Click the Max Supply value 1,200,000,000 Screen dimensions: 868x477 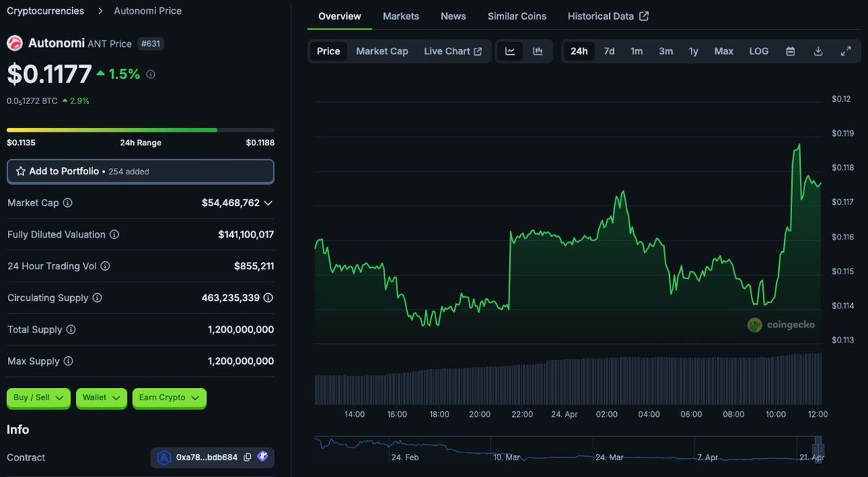coord(241,361)
